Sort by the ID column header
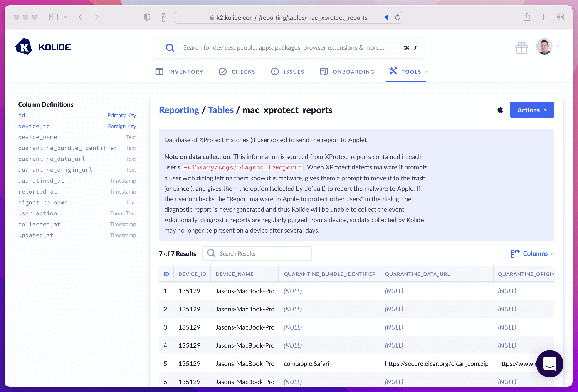The image size is (578, 392). tap(166, 274)
